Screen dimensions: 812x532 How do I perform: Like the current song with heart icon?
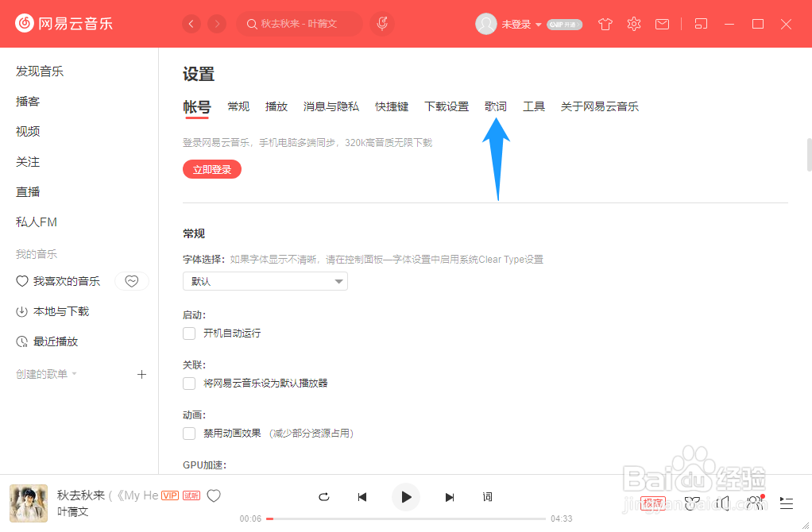[214, 495]
